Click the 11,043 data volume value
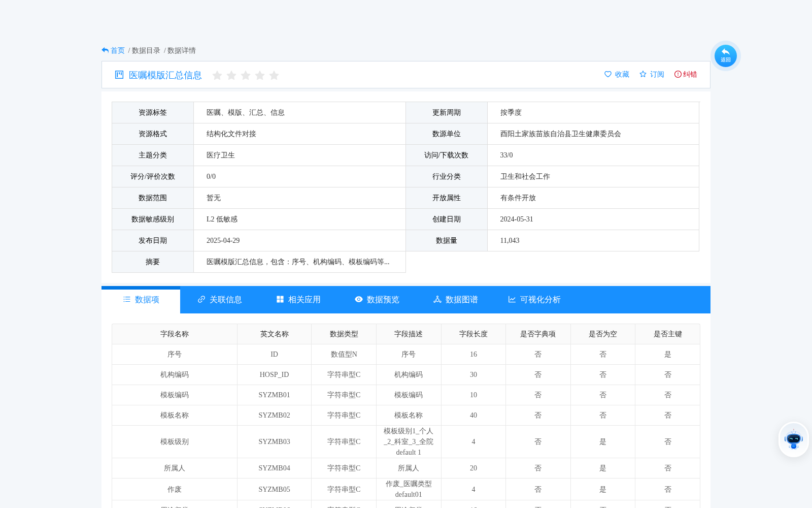812x508 pixels. pyautogui.click(x=510, y=240)
